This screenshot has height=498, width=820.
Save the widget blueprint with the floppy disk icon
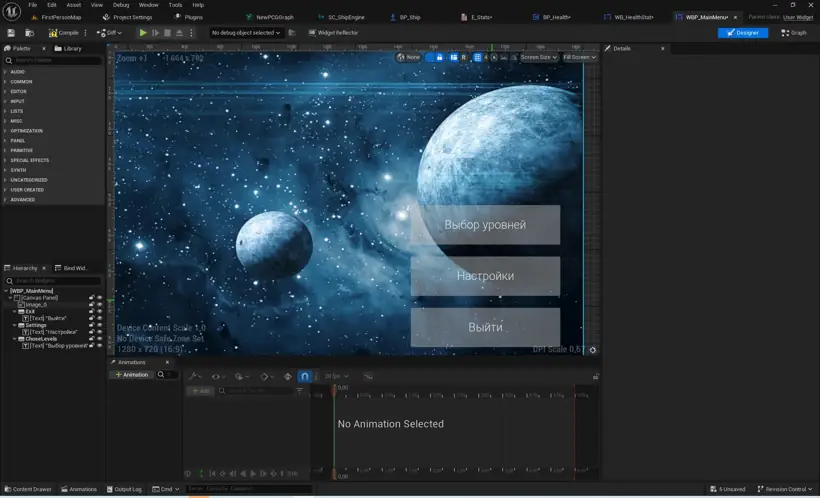11,32
